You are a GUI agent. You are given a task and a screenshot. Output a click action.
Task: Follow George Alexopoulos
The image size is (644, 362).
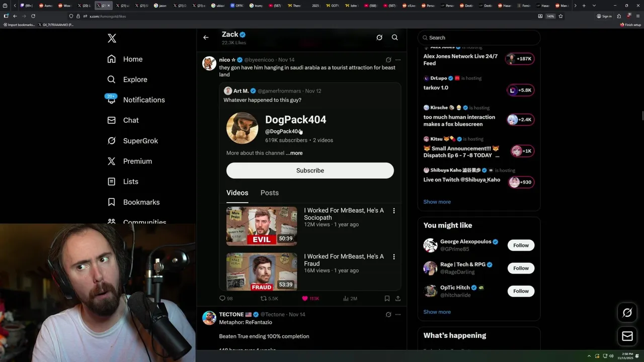(521, 245)
